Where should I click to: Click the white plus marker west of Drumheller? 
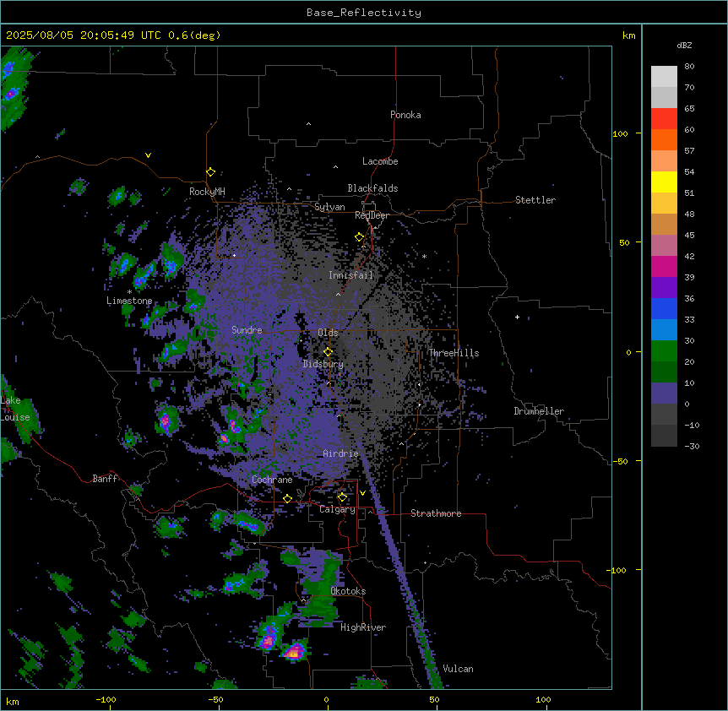point(517,317)
